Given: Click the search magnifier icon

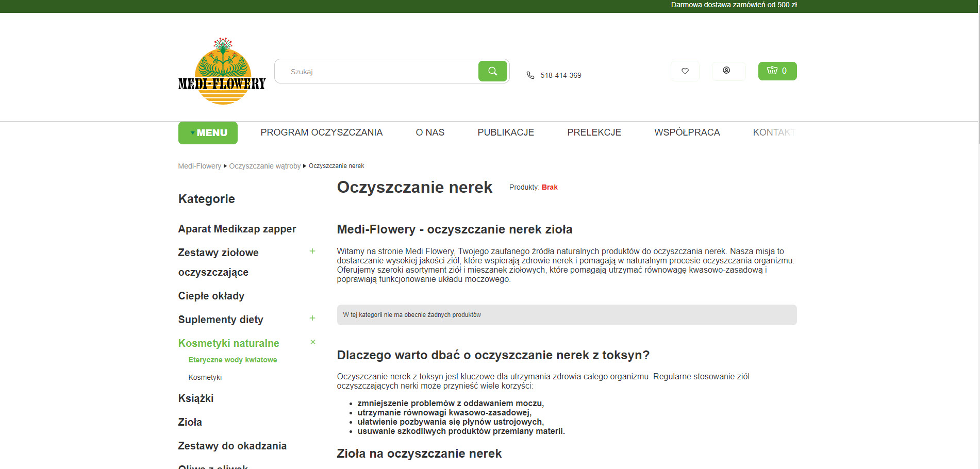Looking at the screenshot, I should 492,71.
